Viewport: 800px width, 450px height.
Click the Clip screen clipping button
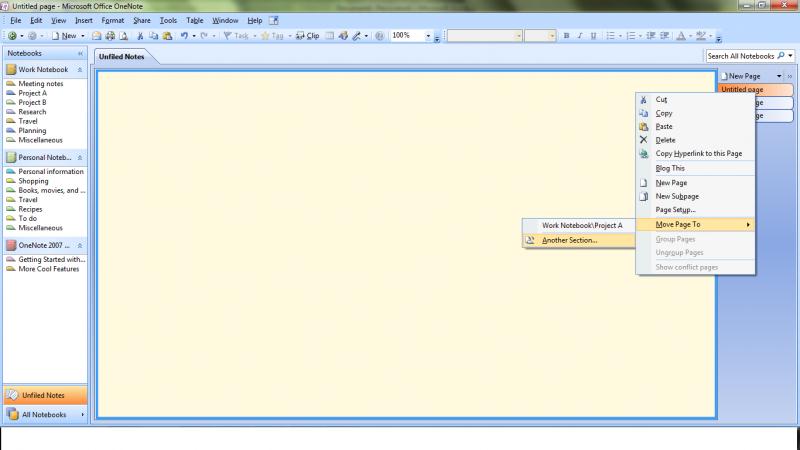(x=307, y=35)
